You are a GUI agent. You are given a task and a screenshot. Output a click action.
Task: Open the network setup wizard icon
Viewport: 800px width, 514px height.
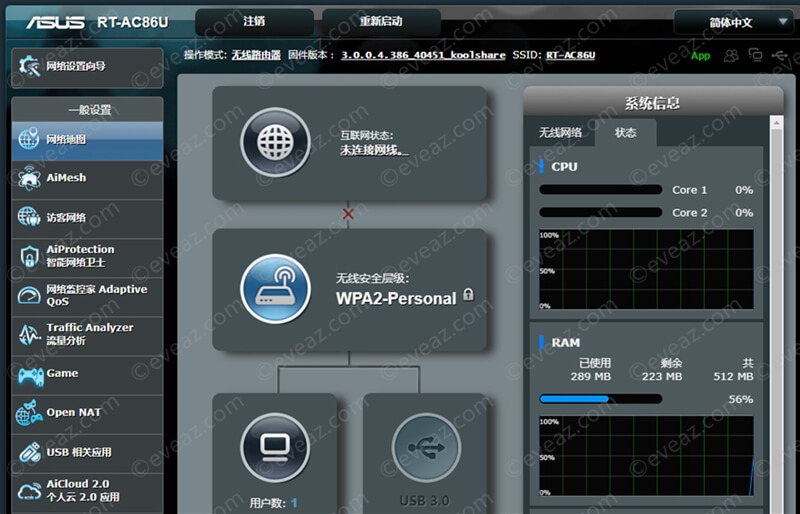pyautogui.click(x=29, y=66)
